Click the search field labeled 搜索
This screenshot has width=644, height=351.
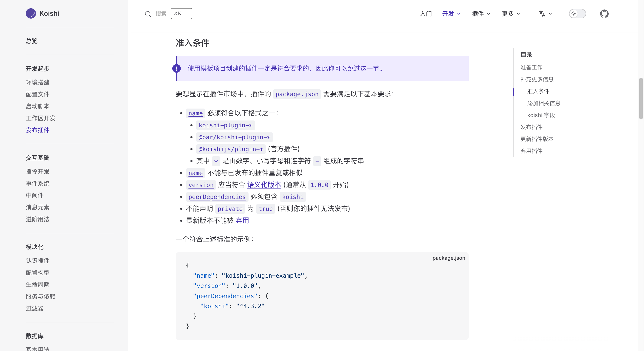click(161, 13)
